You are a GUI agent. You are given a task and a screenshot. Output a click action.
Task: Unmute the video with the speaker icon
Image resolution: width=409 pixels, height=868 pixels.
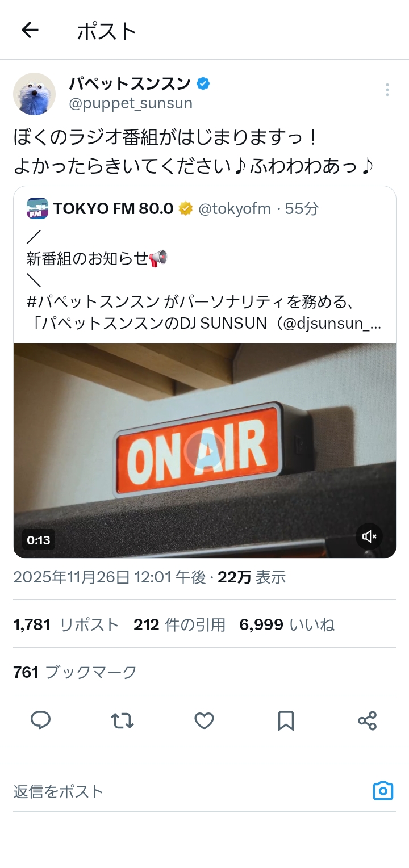point(369,536)
